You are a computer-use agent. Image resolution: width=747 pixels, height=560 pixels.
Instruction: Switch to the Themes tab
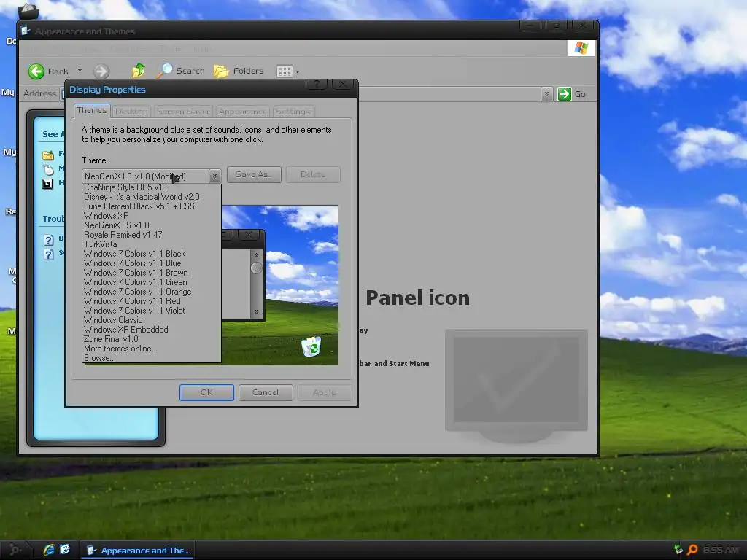pyautogui.click(x=91, y=111)
